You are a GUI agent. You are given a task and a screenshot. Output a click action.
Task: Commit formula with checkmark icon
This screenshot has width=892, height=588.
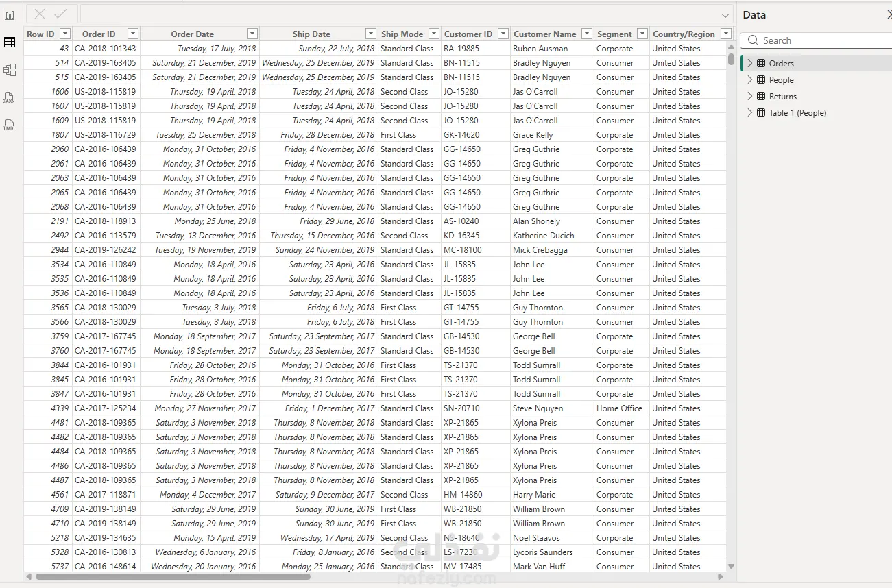60,14
